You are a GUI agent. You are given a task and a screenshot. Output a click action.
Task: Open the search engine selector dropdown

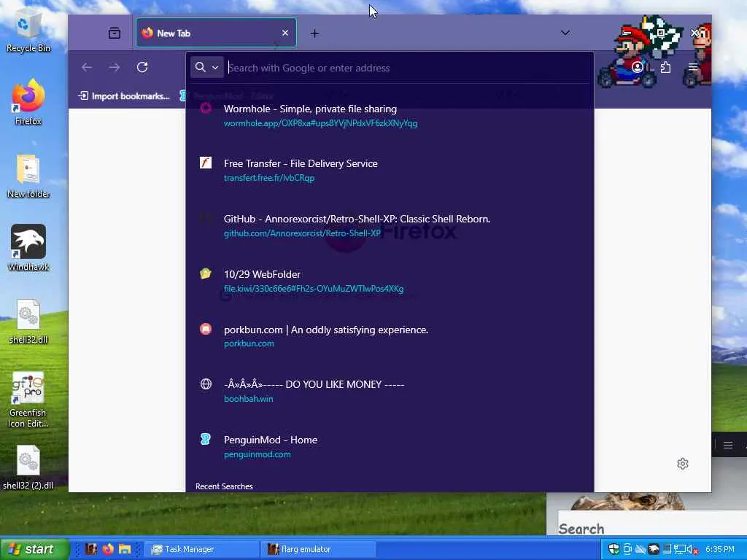[206, 67]
